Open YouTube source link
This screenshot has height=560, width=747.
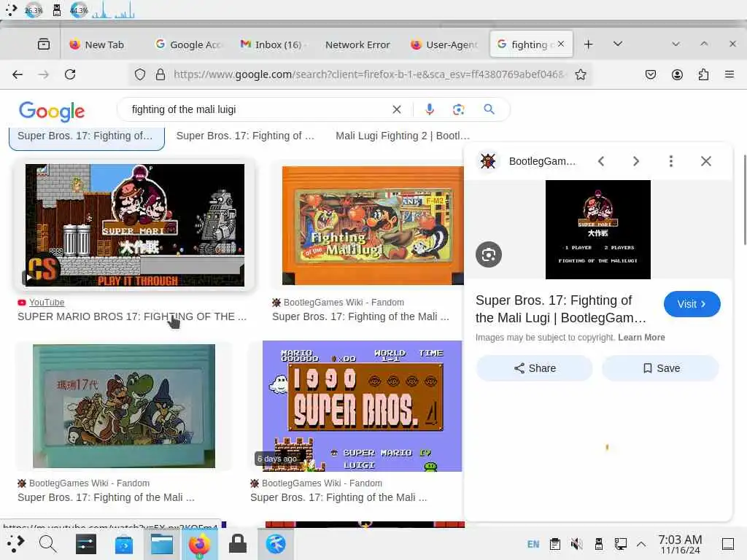[x=46, y=303]
